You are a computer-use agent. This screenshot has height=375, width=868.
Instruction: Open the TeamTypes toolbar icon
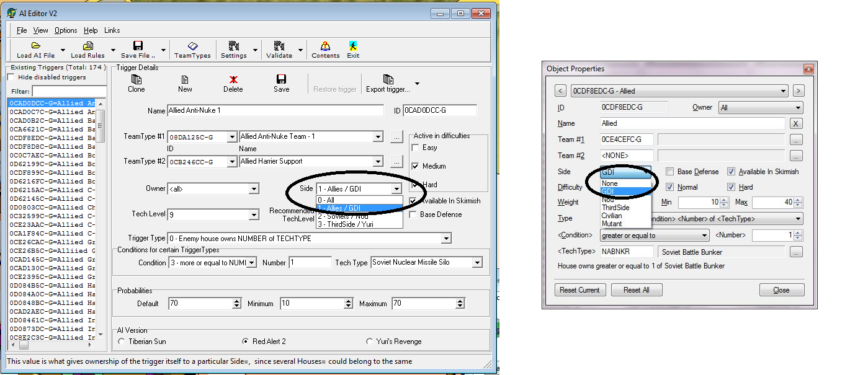click(x=192, y=46)
